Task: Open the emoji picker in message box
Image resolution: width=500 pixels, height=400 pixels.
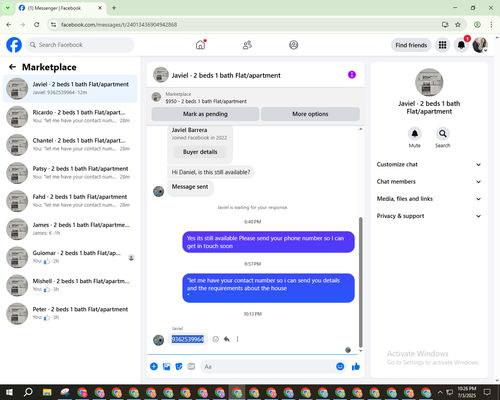Action: point(340,367)
